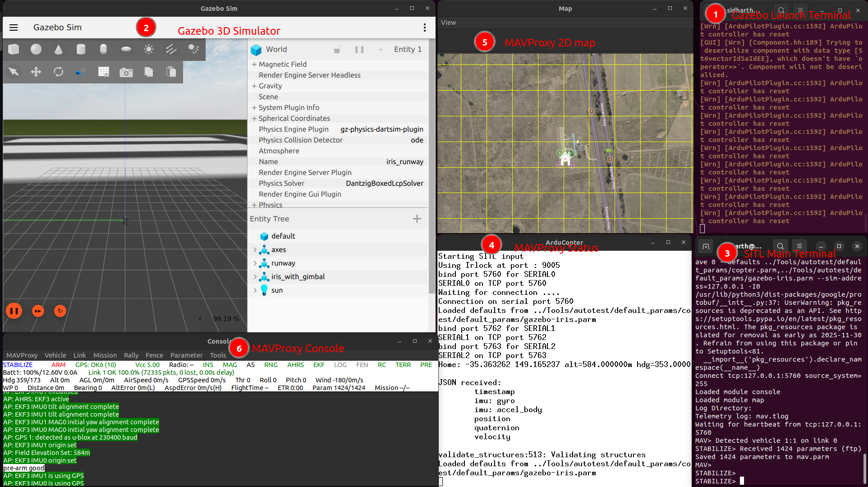Paste an entity using the clipboard icon

(x=171, y=72)
